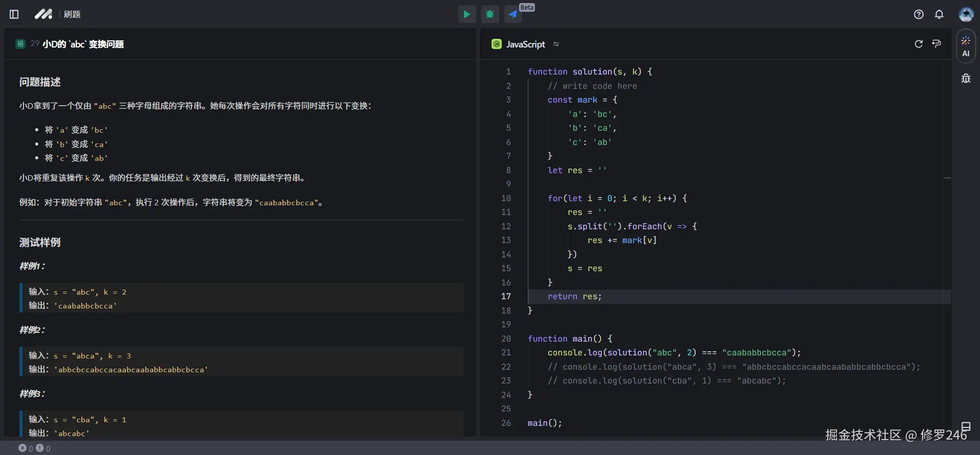Toggle word wrap in the editor header
Image resolution: width=980 pixels, height=455 pixels.
[937, 44]
